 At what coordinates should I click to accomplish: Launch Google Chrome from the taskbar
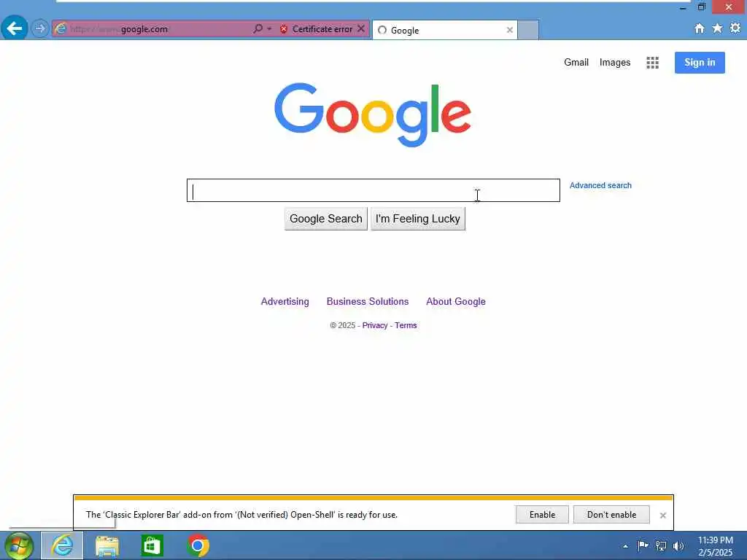click(x=197, y=545)
